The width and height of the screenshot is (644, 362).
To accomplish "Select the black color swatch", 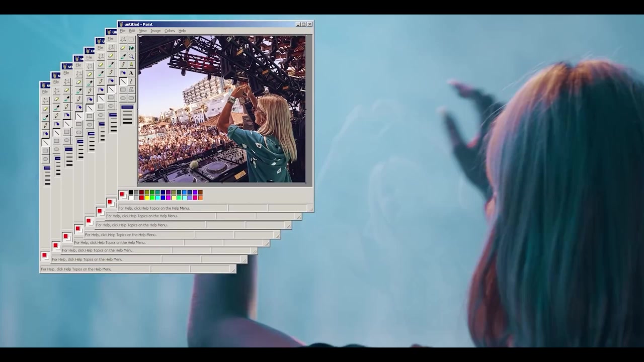I will coord(131,192).
